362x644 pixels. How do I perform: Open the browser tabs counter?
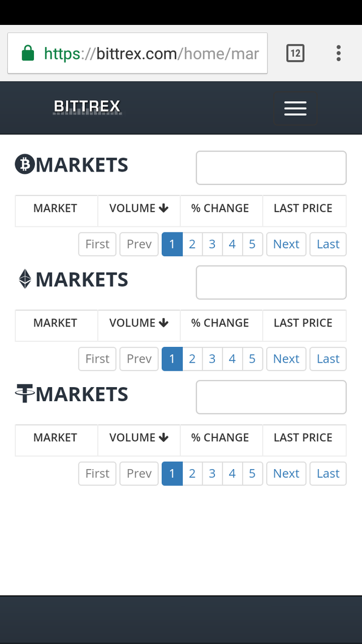point(295,54)
